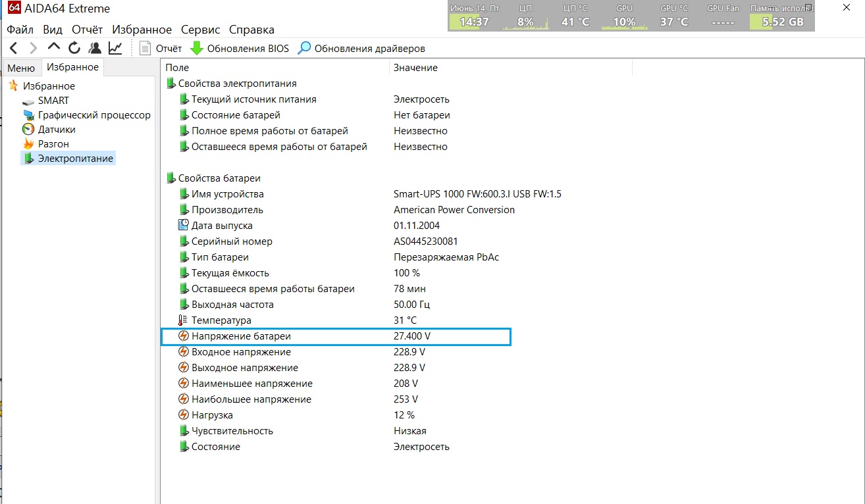Click the Отчёт toolbar button
Viewport: 865px width, 504px height.
pyautogui.click(x=161, y=48)
